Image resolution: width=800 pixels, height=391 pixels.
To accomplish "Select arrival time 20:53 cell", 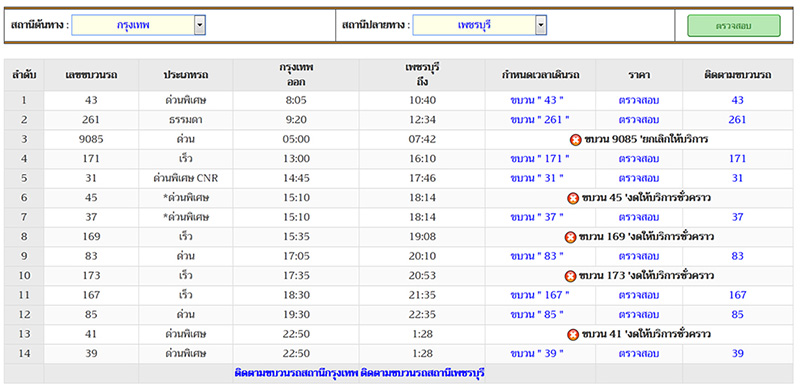I will pyautogui.click(x=422, y=276).
